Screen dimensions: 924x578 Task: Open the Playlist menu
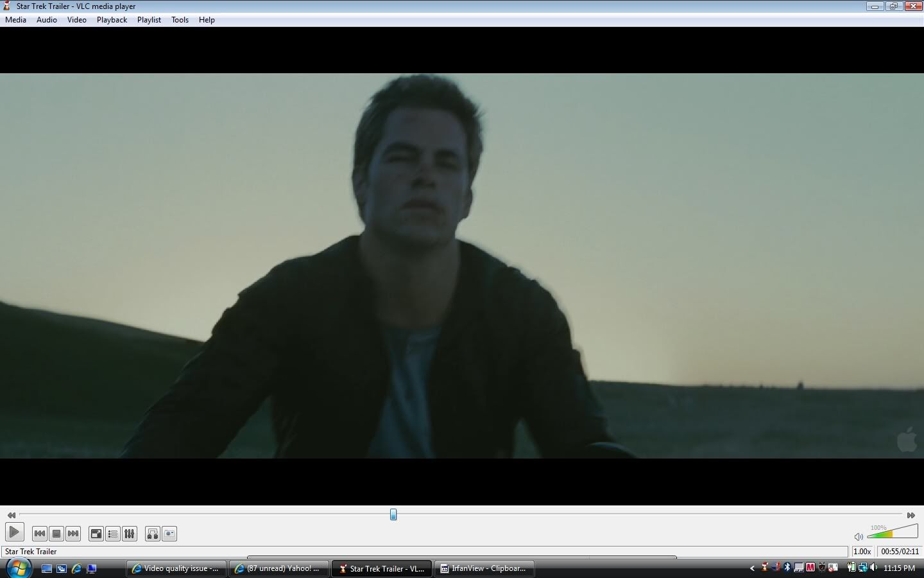(x=149, y=20)
